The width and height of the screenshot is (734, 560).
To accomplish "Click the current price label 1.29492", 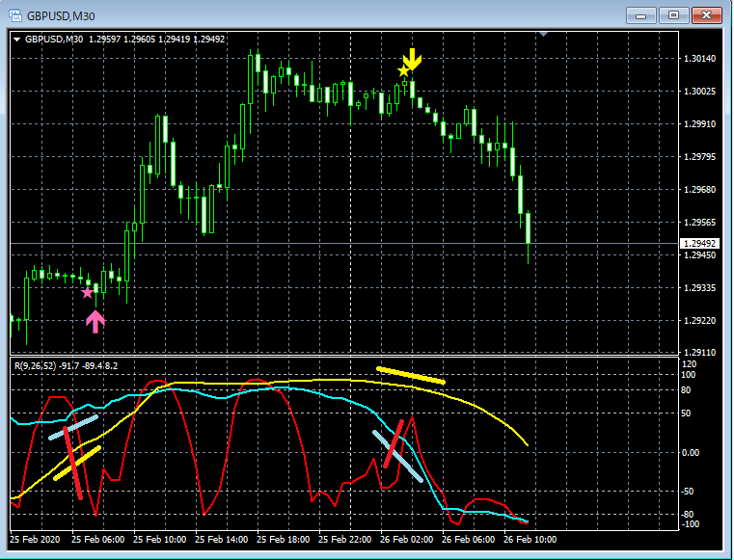I will click(699, 243).
